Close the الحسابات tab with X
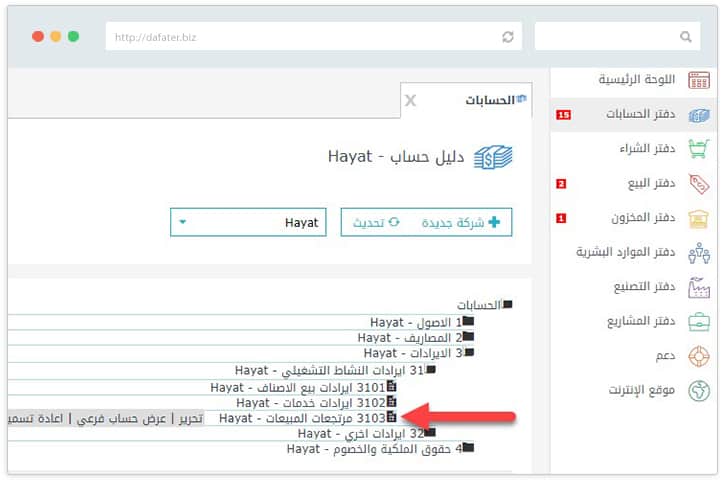Viewport: 725px width, 485px height. [410, 101]
